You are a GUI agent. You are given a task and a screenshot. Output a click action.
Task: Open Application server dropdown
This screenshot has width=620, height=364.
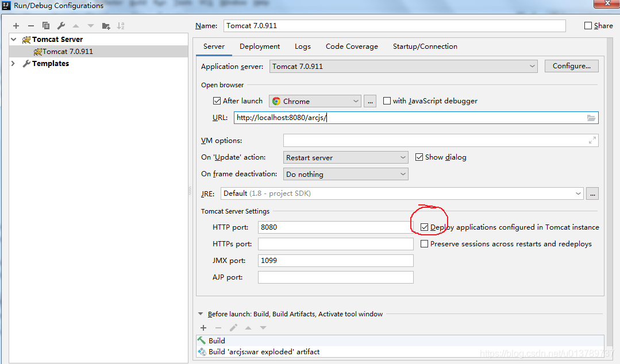(x=403, y=67)
